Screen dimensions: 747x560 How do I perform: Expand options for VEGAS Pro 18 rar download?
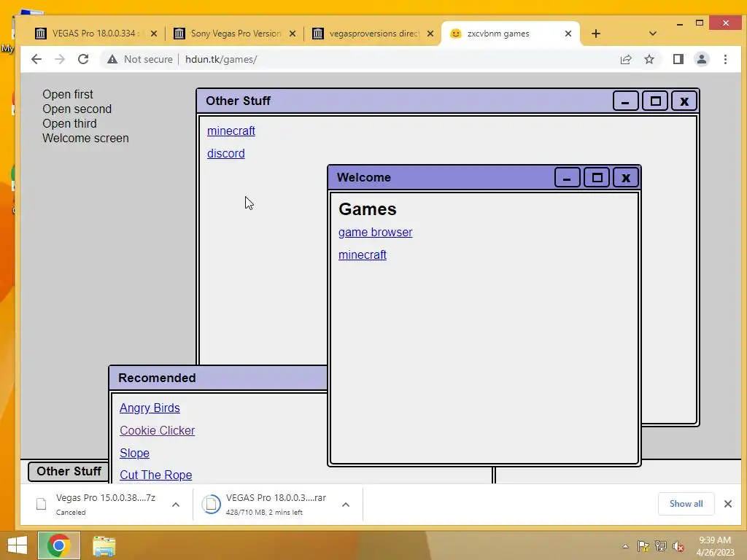(x=346, y=505)
